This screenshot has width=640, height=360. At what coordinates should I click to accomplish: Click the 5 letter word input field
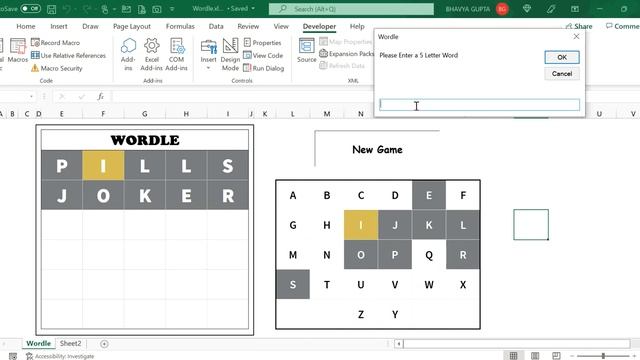tap(479, 104)
